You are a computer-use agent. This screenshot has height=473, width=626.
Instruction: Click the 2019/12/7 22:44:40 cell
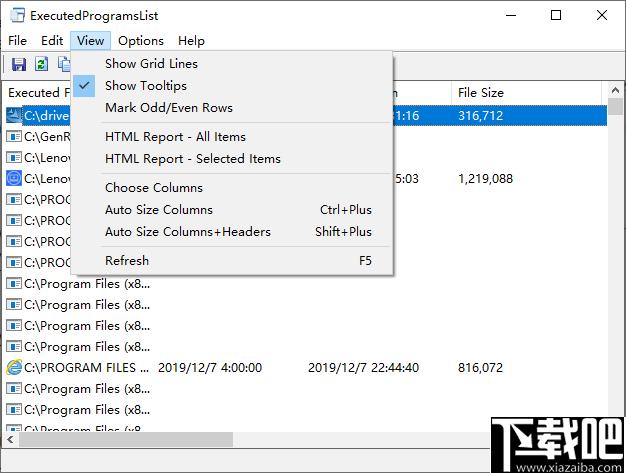[363, 367]
